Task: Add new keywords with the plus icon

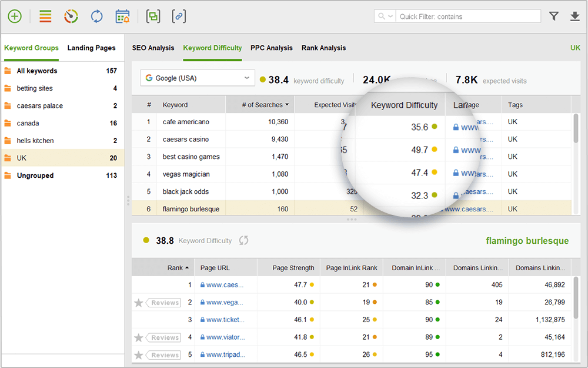Action: (14, 16)
